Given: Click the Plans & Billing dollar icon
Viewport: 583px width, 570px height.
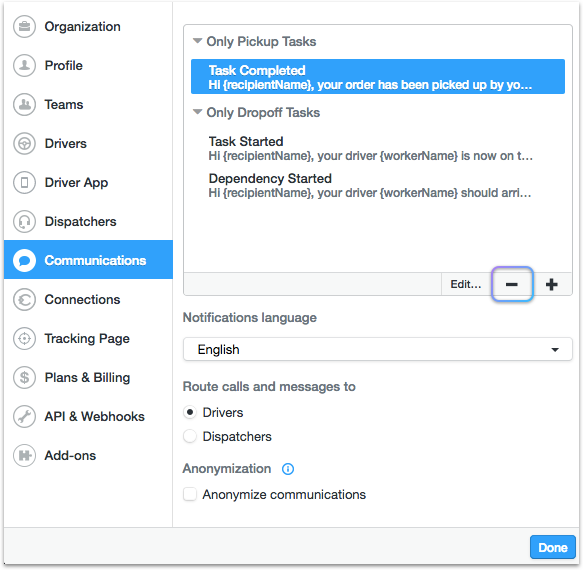Looking at the screenshot, I should click(25, 377).
